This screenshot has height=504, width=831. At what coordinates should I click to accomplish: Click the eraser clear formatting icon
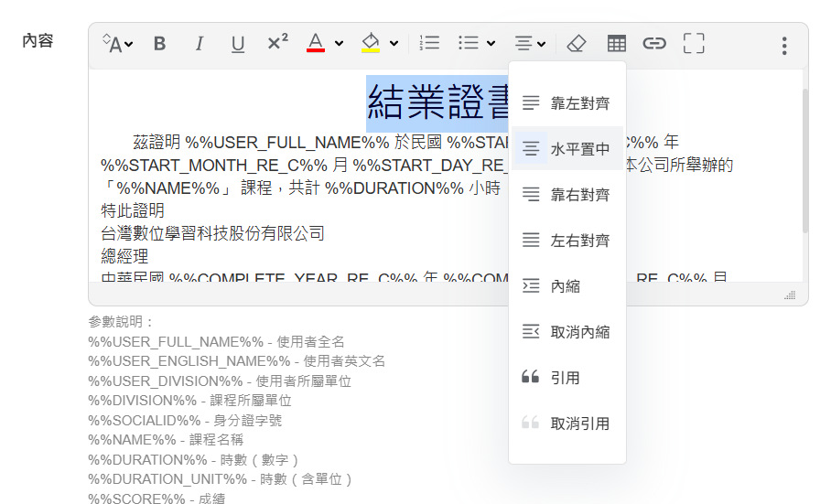click(576, 44)
